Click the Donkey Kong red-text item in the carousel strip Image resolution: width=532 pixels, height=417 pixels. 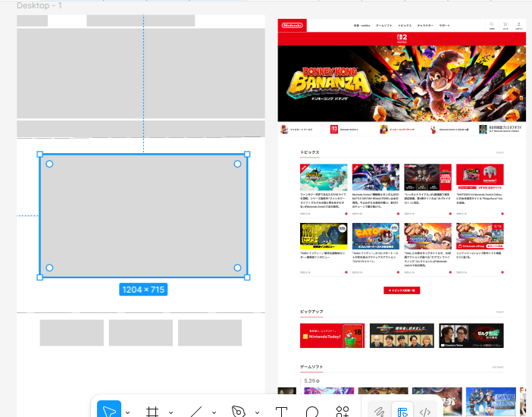point(397,130)
